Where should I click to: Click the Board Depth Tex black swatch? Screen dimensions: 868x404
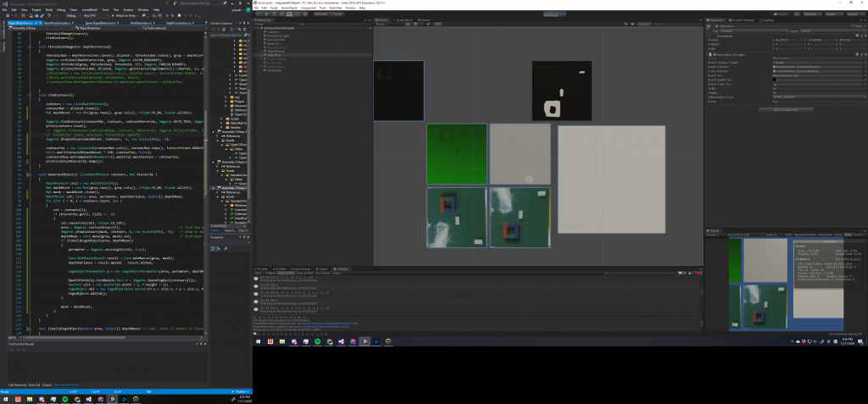point(773,79)
